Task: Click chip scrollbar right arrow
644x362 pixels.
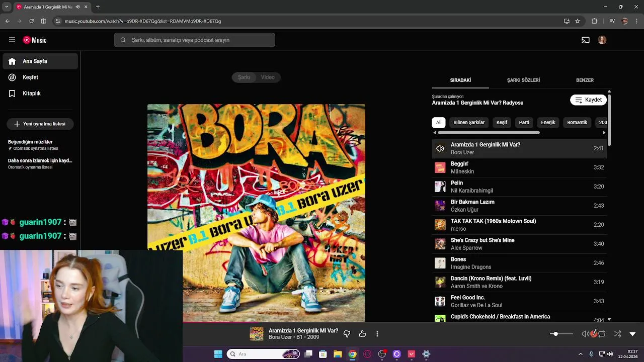Action: 604,133
